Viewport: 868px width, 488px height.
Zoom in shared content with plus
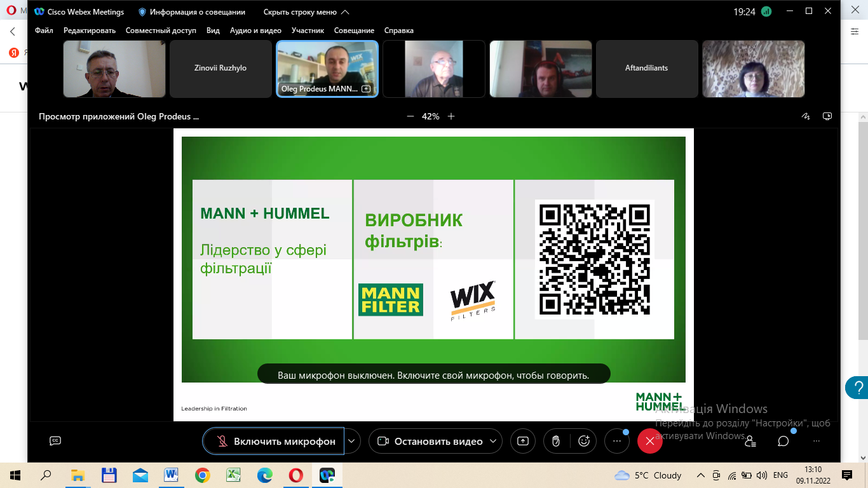[451, 116]
